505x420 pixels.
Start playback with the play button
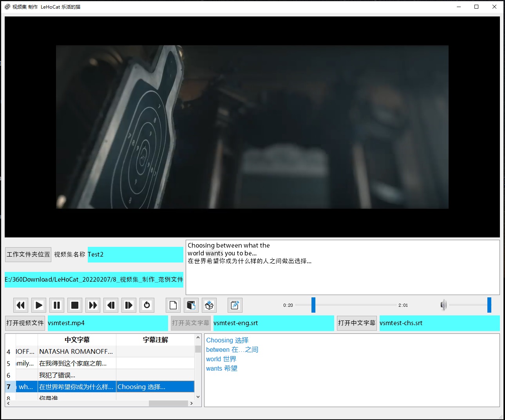[x=39, y=305]
